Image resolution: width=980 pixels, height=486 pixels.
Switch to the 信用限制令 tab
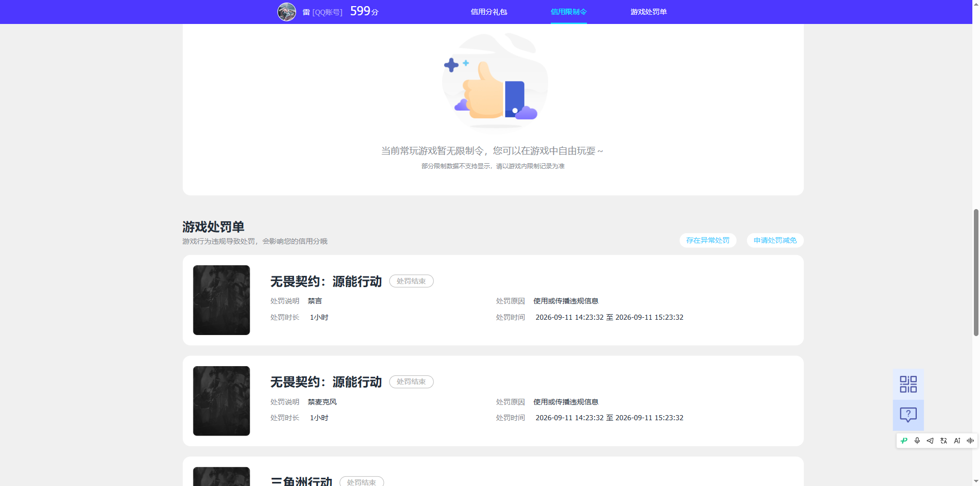coord(569,12)
